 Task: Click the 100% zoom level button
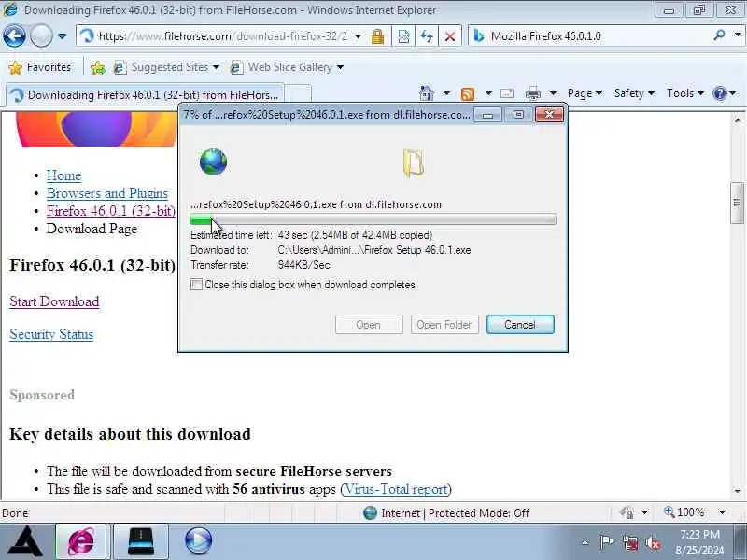click(684, 512)
